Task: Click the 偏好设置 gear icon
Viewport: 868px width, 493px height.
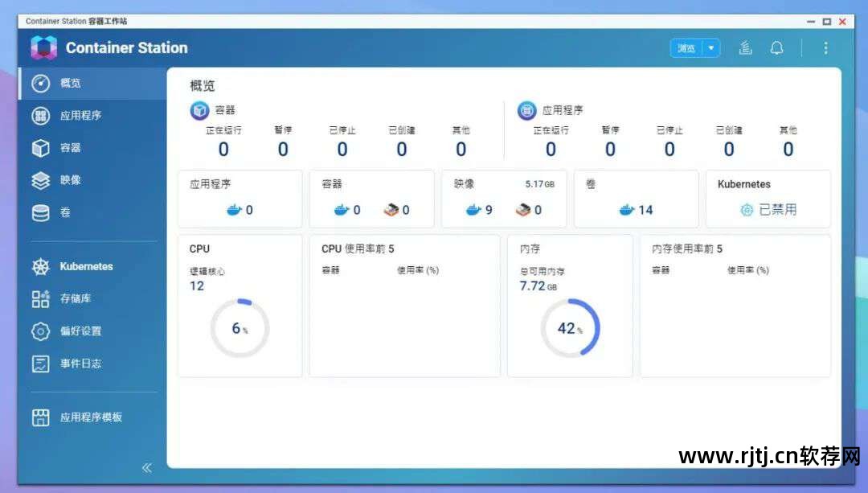Action: pyautogui.click(x=40, y=331)
